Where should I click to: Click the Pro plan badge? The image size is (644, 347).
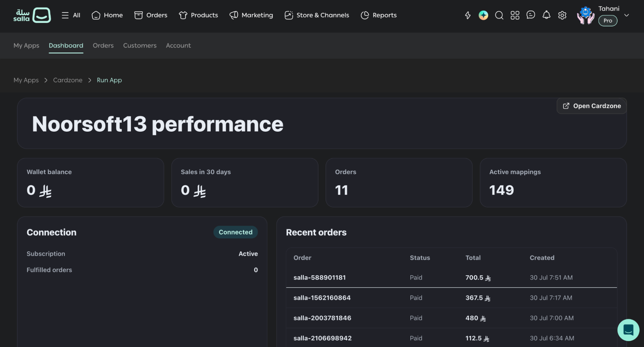[608, 21]
